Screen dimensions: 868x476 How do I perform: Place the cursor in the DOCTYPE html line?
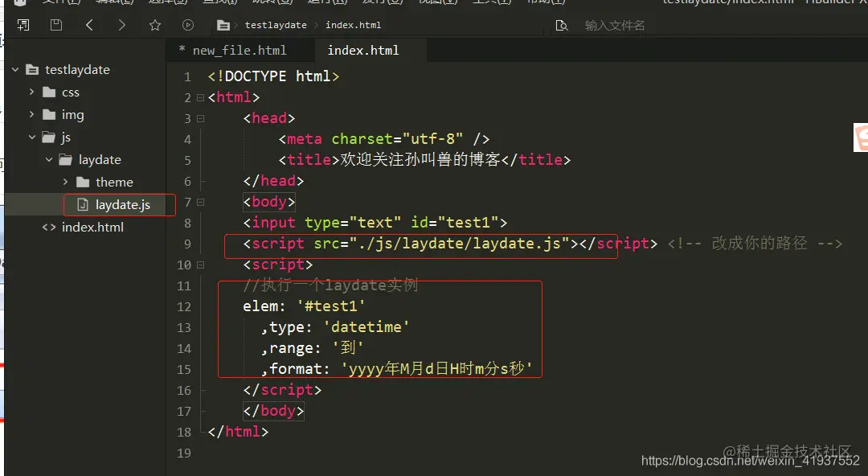273,76
